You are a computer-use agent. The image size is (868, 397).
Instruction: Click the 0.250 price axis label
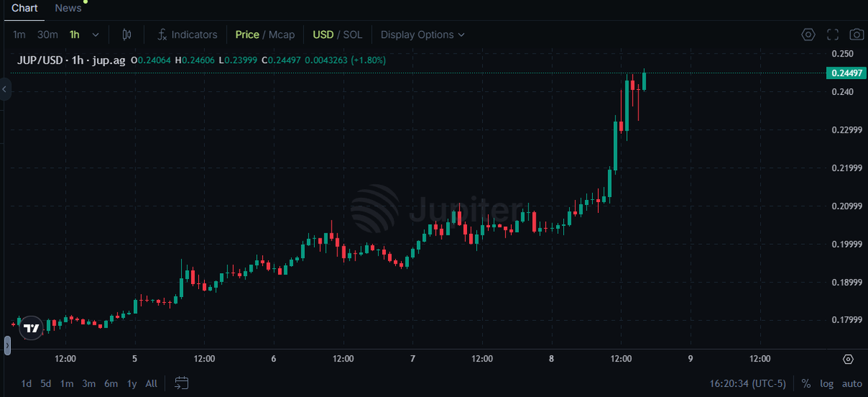click(843, 54)
